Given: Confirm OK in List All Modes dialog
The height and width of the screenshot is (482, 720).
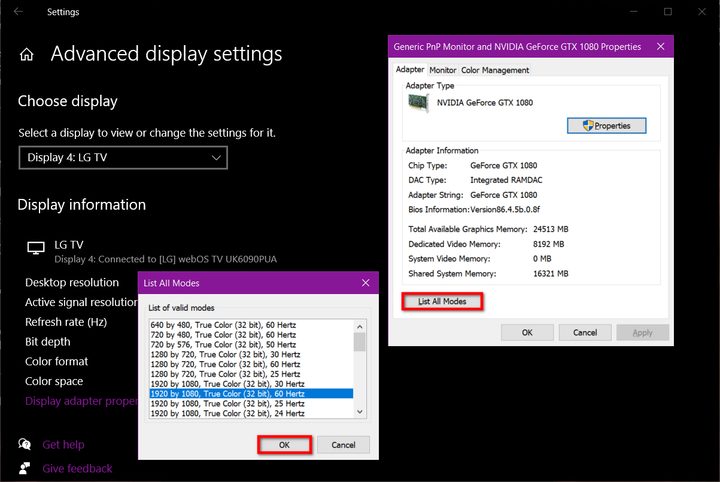Looking at the screenshot, I should 284,445.
